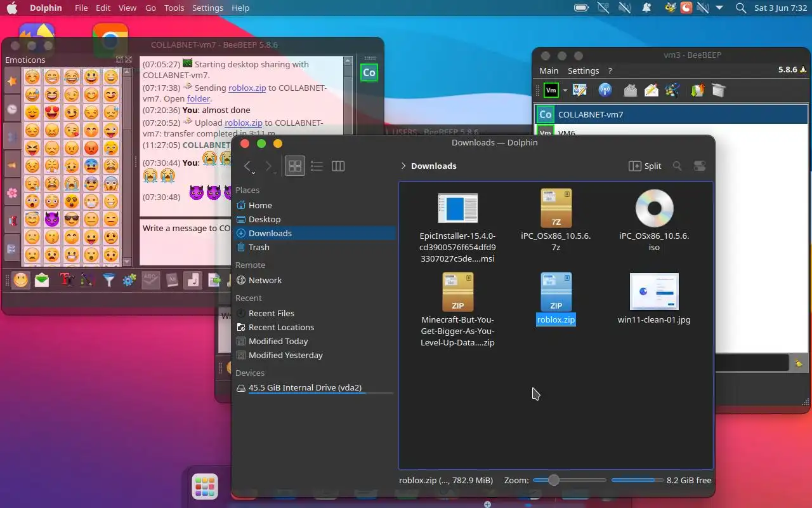Image resolution: width=812 pixels, height=508 pixels.
Task: Insert the purple devil emoji
Action: click(x=51, y=220)
